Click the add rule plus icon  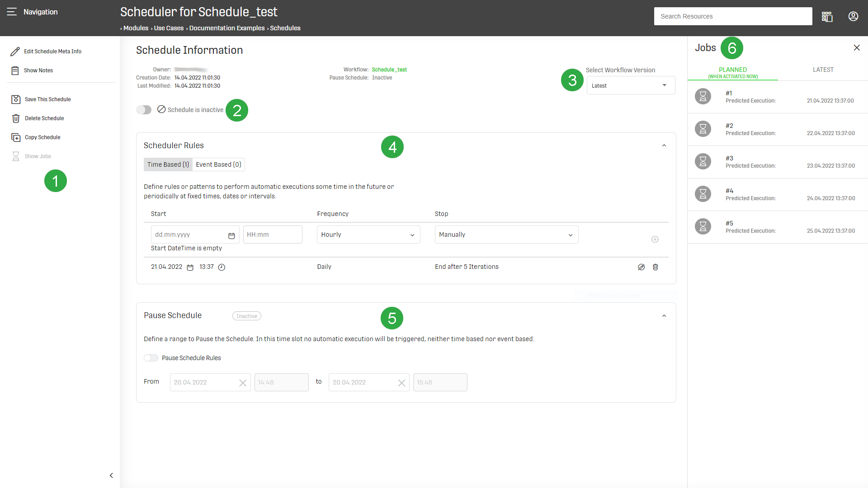(x=655, y=239)
